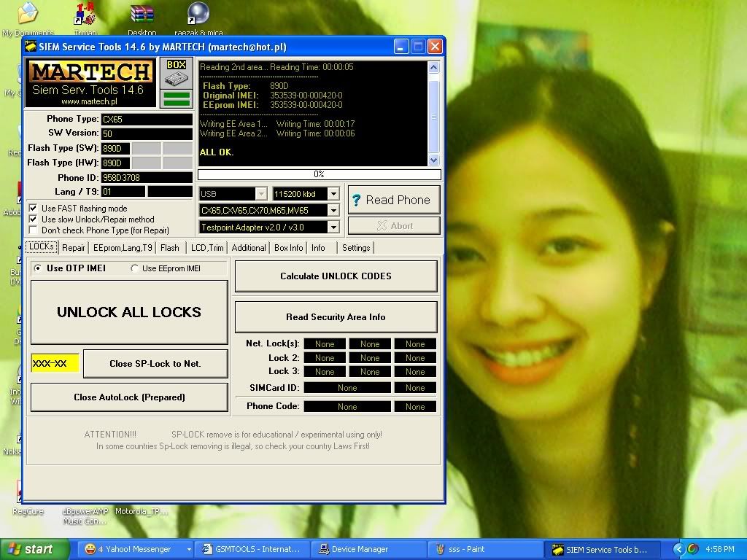This screenshot has height=560, width=747.
Task: Click the first Net. Lock(s) None cell
Action: point(325,344)
